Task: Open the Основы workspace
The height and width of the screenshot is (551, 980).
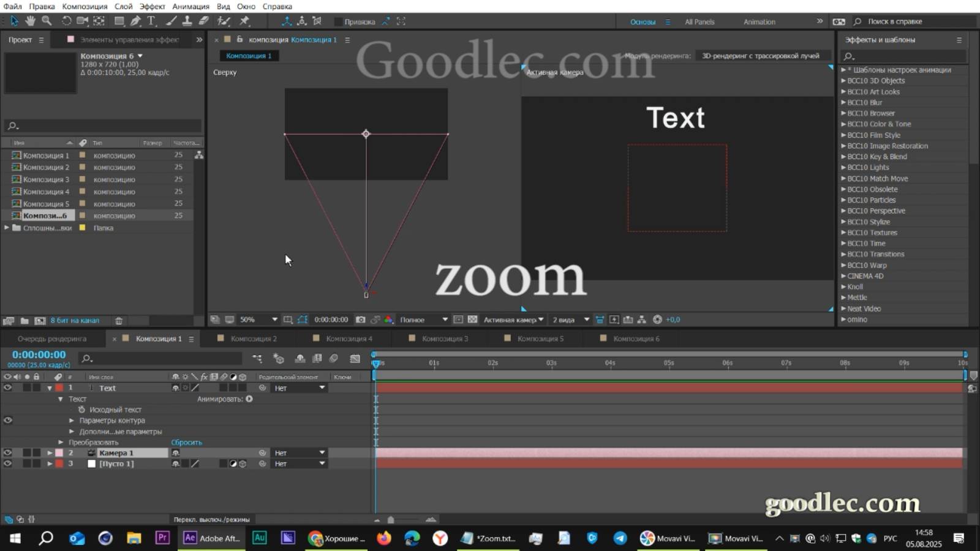Action: pos(644,21)
